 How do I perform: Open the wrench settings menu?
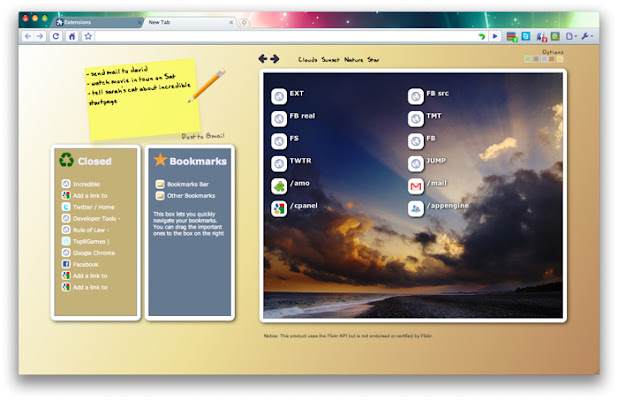point(587,37)
